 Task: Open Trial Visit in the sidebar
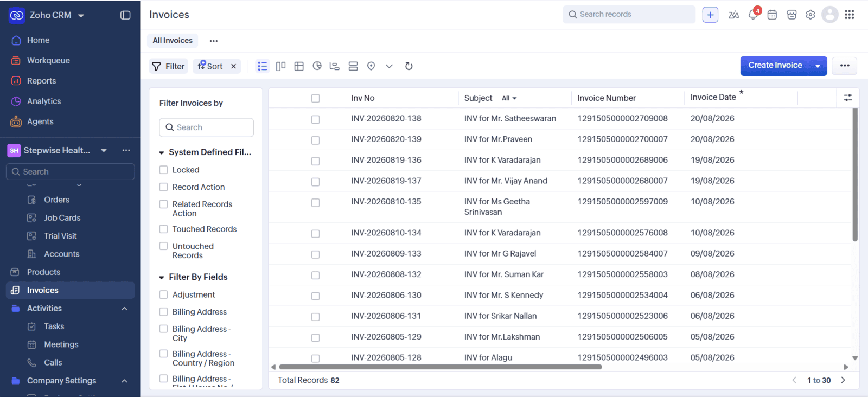[x=60, y=236]
